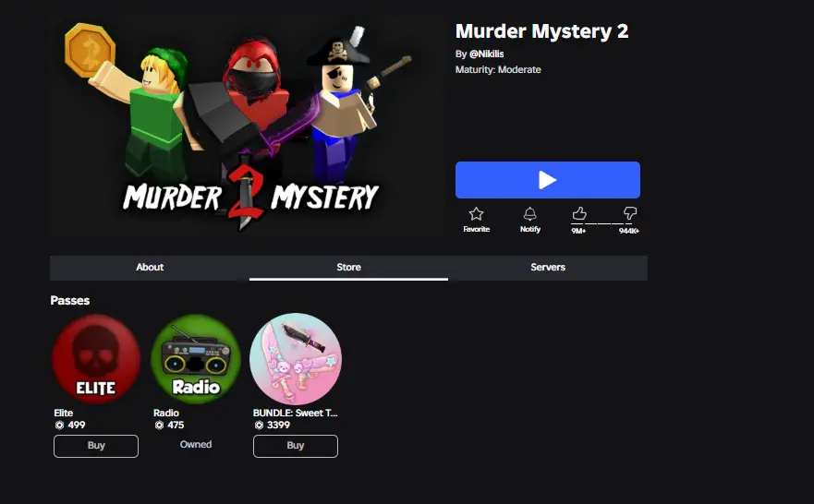
Task: Favorite the game with the star icon
Action: click(x=476, y=214)
